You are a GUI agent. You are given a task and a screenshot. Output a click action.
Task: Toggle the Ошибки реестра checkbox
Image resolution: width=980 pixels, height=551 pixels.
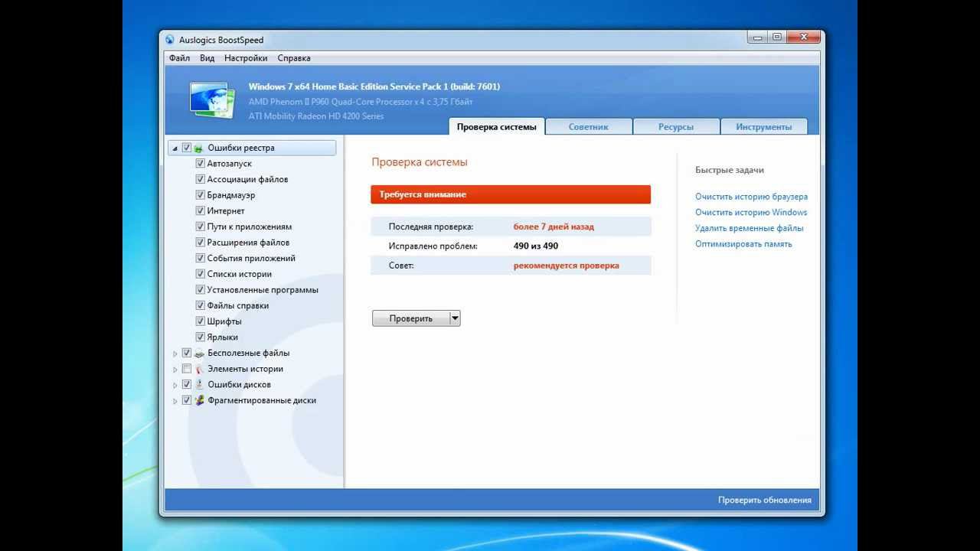tap(187, 148)
